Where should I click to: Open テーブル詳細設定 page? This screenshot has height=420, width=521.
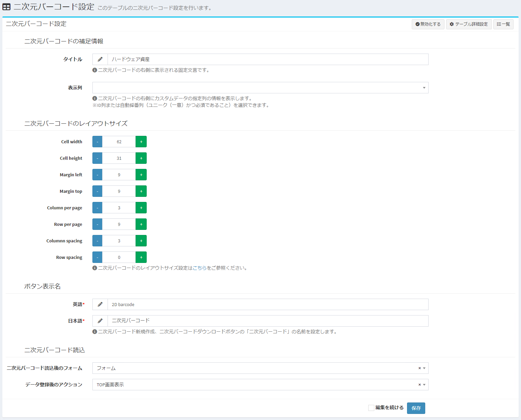click(x=469, y=24)
